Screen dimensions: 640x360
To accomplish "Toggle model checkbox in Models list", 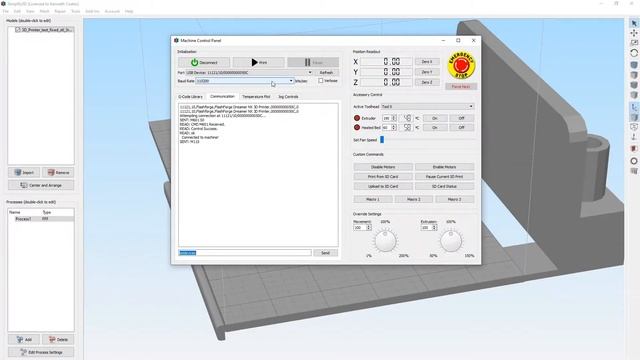I will [x=18, y=30].
